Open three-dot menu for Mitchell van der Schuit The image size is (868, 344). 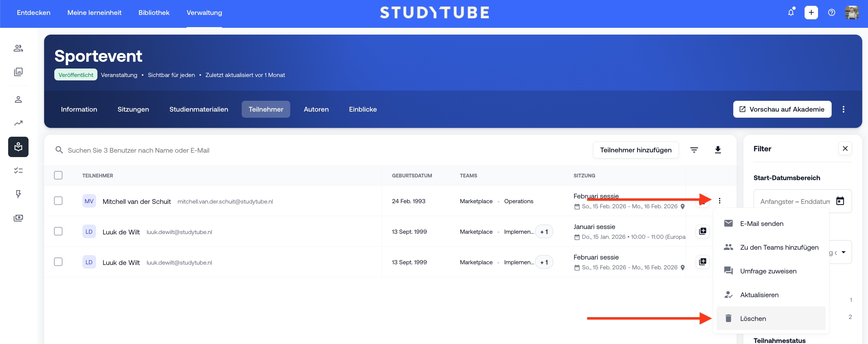[720, 201]
